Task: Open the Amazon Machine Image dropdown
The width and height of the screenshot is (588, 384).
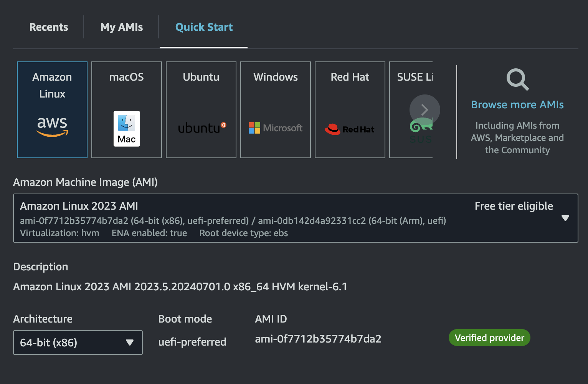Action: pyautogui.click(x=565, y=218)
